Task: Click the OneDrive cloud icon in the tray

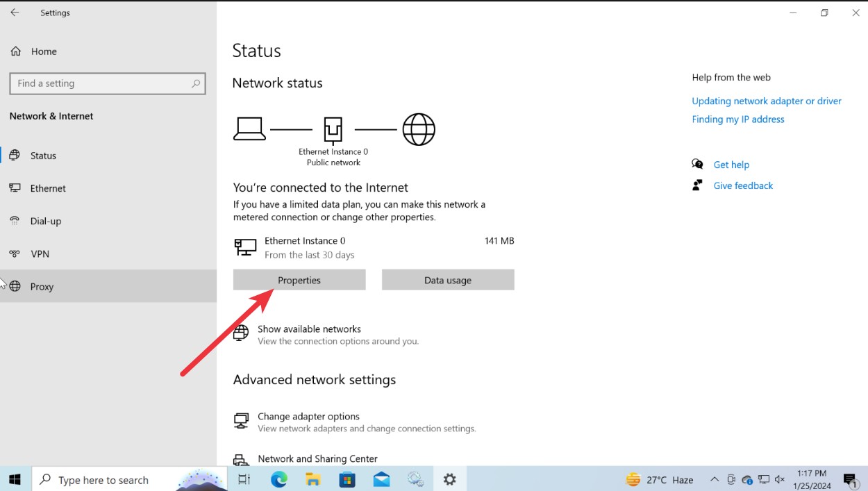Action: tap(746, 479)
